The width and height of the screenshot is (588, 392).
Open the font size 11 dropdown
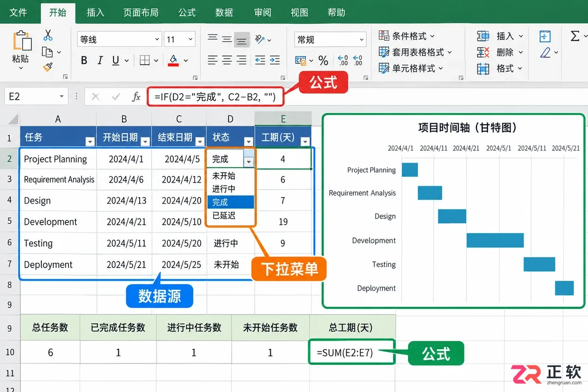point(191,39)
